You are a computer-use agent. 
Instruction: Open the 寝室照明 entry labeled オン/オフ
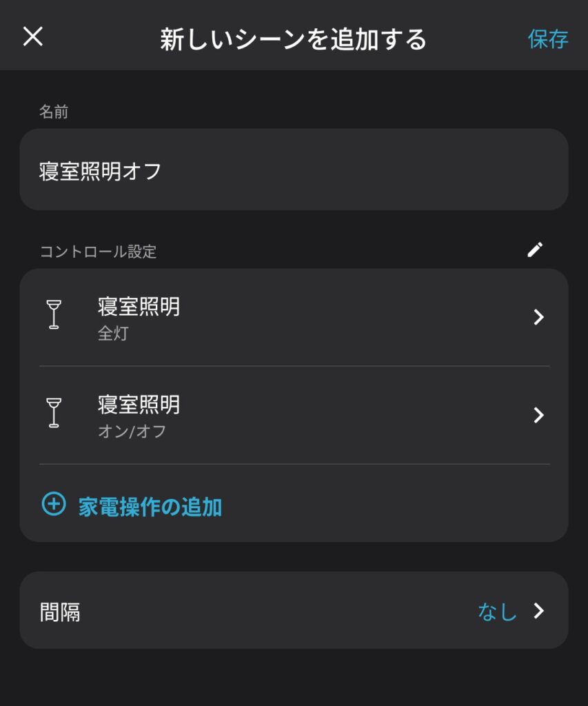[x=139, y=405]
